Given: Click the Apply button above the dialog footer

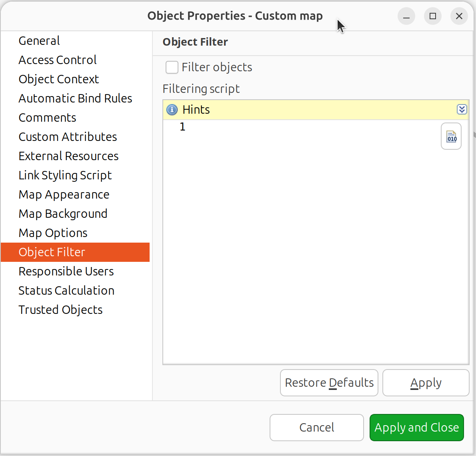Looking at the screenshot, I should 426,383.
